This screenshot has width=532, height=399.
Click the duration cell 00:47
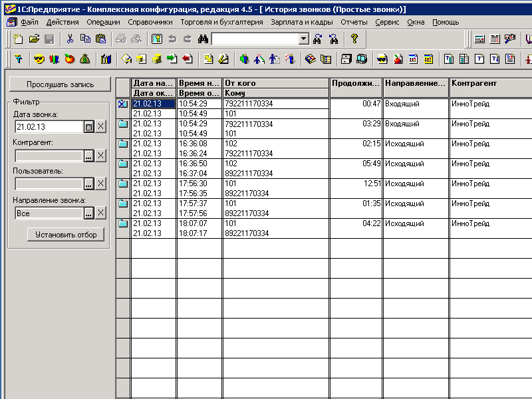tap(356, 104)
